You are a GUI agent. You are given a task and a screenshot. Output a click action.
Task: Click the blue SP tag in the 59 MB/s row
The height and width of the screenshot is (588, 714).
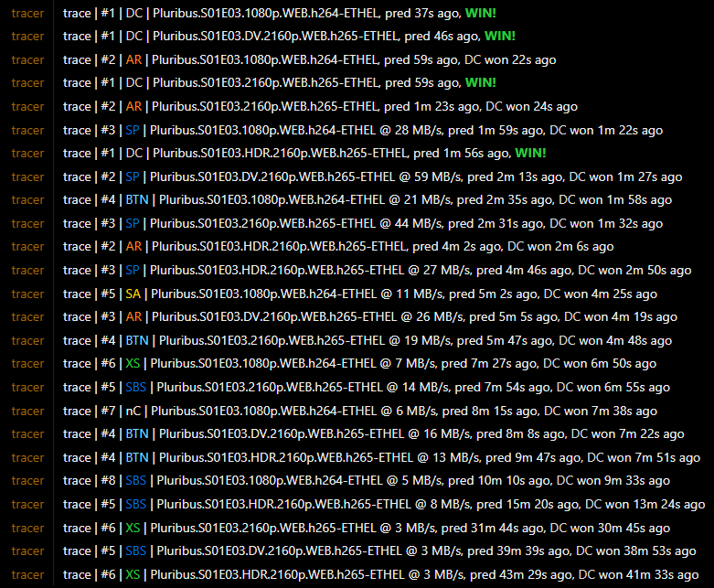[x=133, y=176]
